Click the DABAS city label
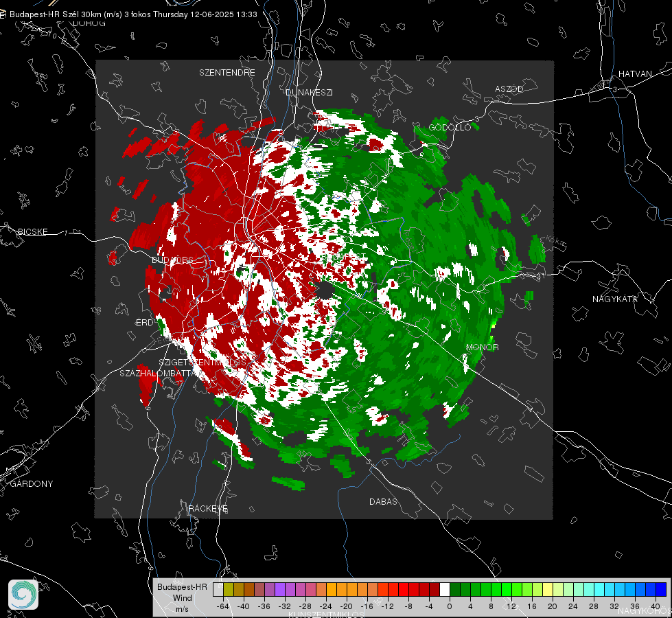Image resolution: width=672 pixels, height=618 pixels. [x=383, y=501]
